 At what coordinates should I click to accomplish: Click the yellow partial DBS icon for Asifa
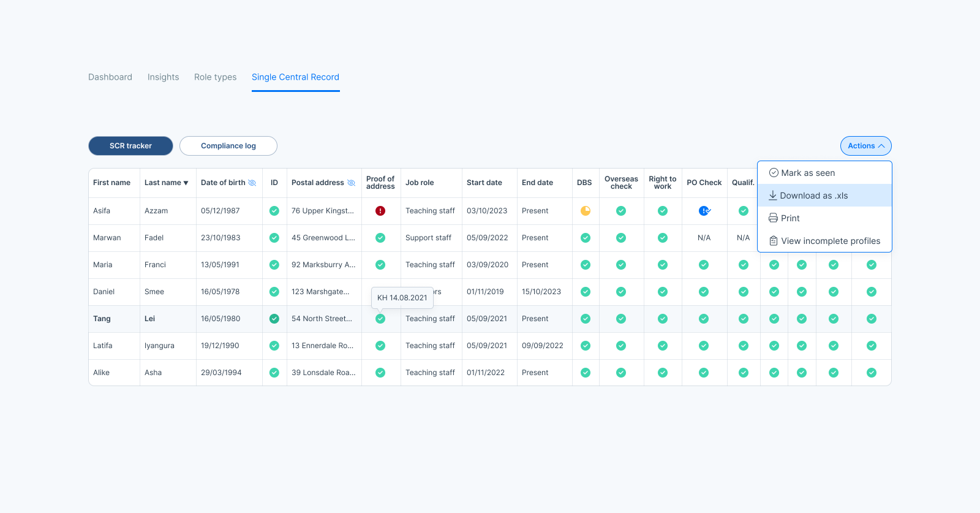(586, 211)
